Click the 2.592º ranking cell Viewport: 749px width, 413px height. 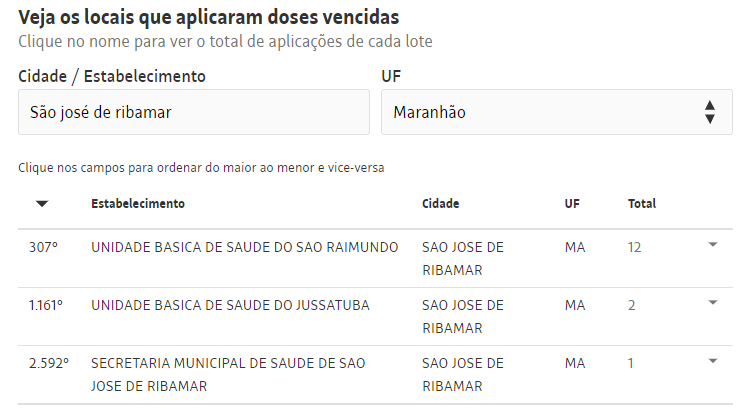[x=49, y=363]
